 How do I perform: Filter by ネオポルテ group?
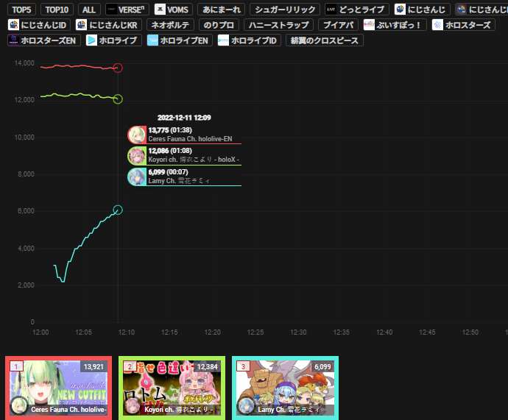tap(170, 25)
